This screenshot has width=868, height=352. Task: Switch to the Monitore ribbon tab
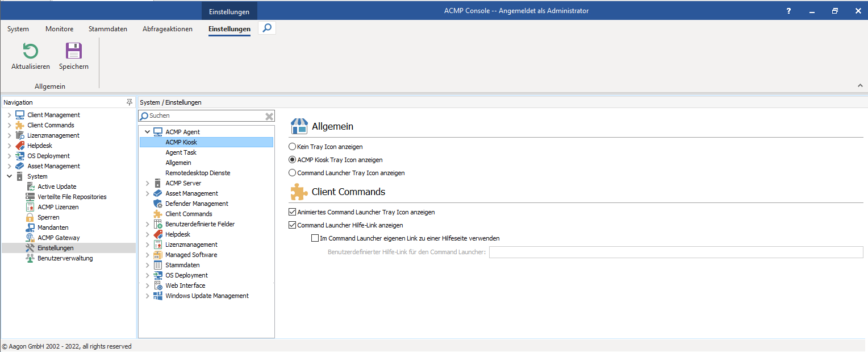(x=59, y=29)
